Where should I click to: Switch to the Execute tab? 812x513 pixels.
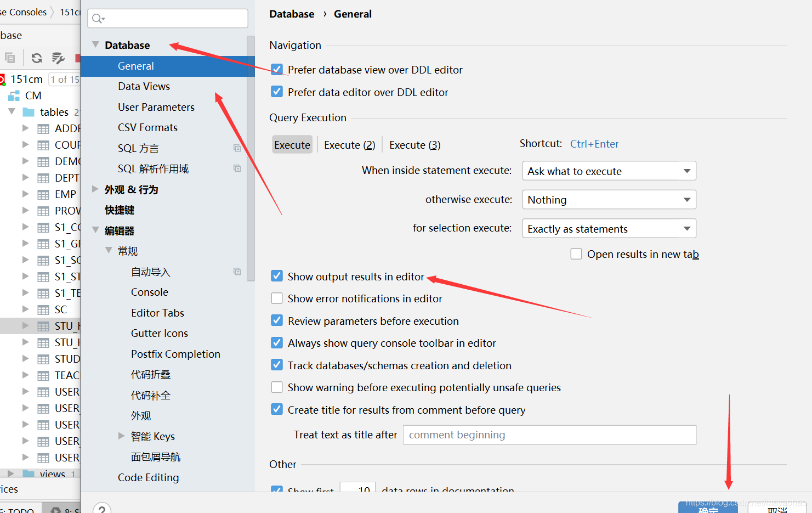tap(292, 145)
